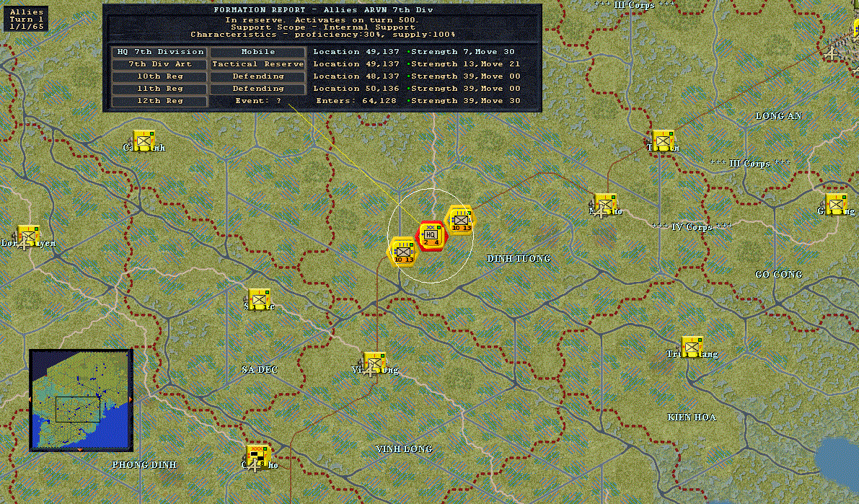Click the '*** IV Corps ***' map label
The image size is (859, 504).
(x=692, y=227)
